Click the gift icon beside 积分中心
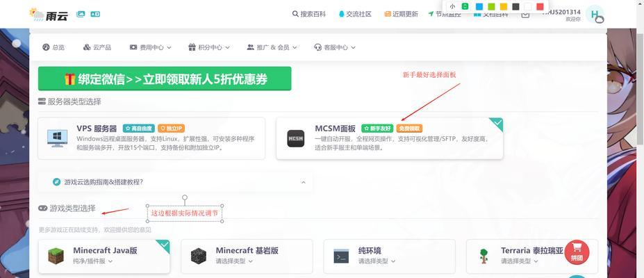 point(192,47)
